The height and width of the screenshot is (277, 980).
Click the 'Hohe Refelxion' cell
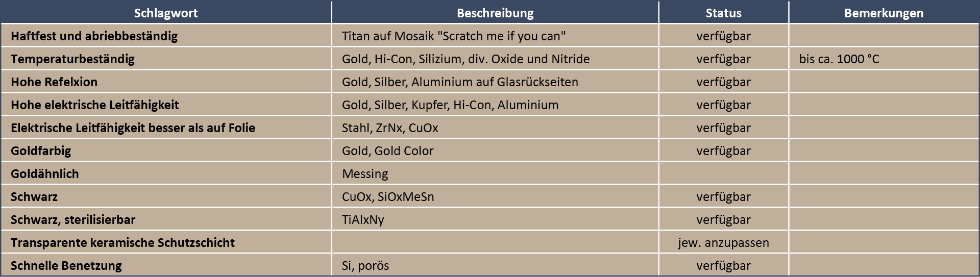(166, 82)
